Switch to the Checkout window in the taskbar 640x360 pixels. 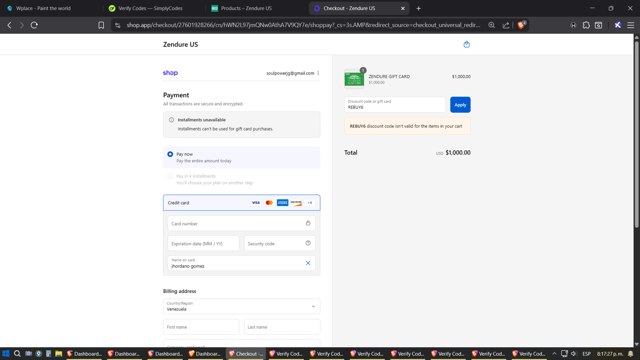tap(246, 353)
